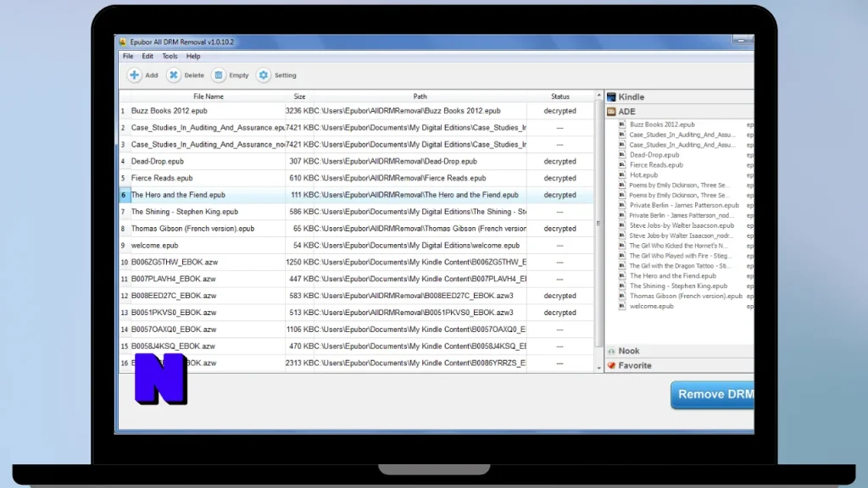868x488 pixels.
Task: Minimize the Epubor All DRM Removal window
Action: [x=741, y=41]
